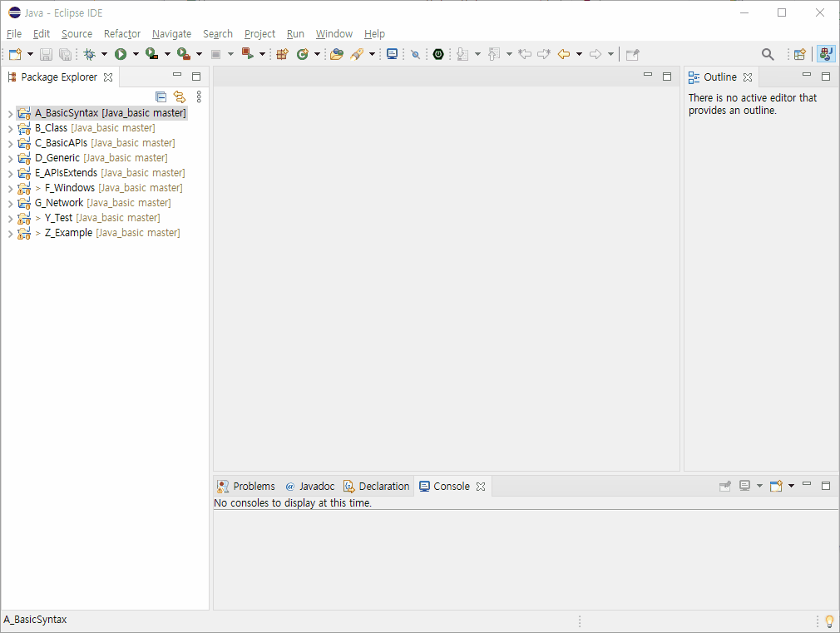The width and height of the screenshot is (840, 633).
Task: Run the program with green play icon
Action: point(121,54)
